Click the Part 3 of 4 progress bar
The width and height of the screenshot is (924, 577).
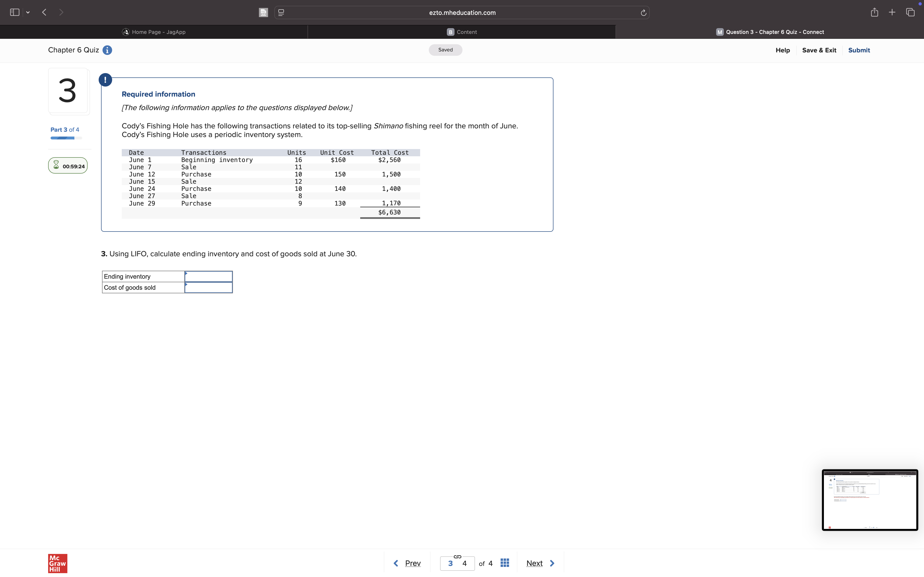(x=66, y=138)
